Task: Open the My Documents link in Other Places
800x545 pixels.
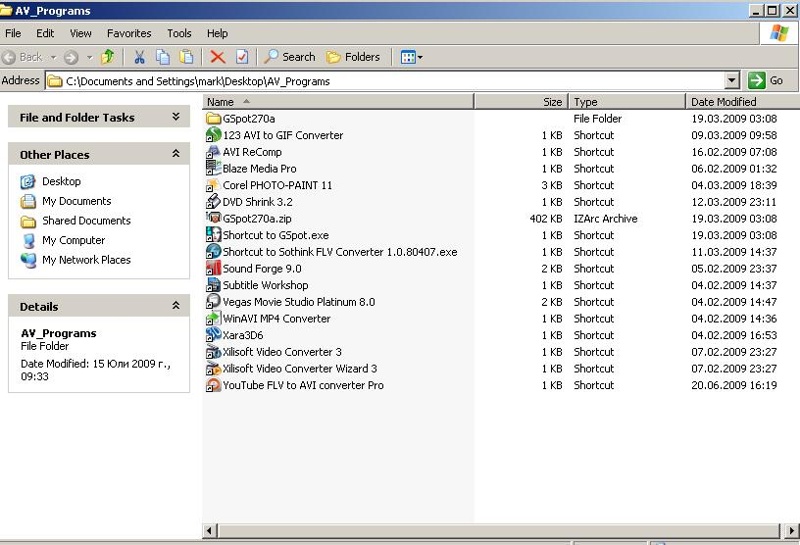Action: click(x=76, y=201)
